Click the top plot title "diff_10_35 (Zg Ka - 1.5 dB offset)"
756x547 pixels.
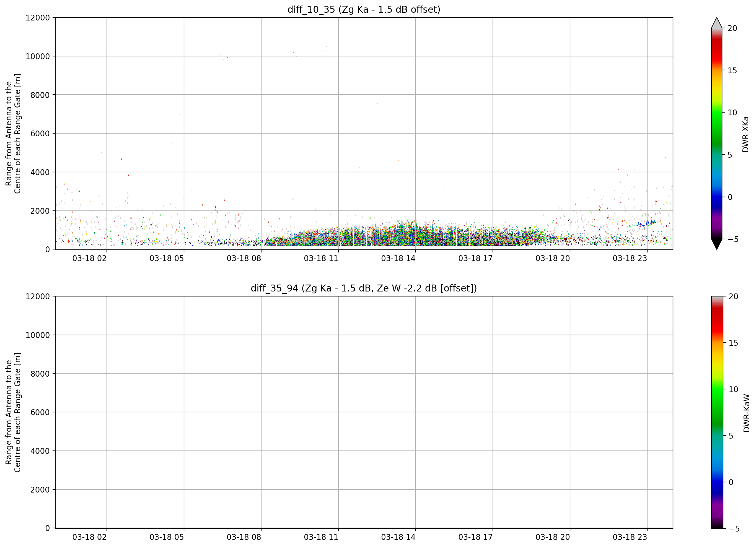click(x=364, y=9)
